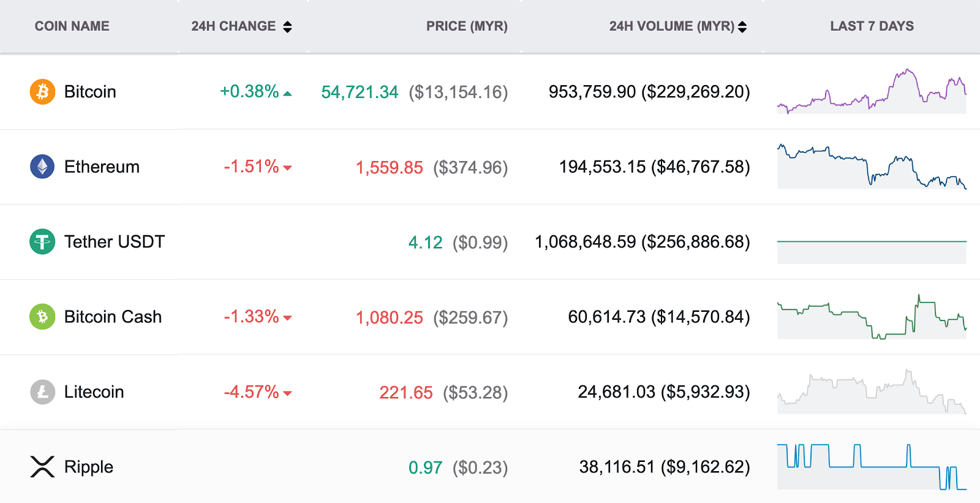This screenshot has height=503, width=980.
Task: Click the PRICE (MYR) column header
Action: point(467,26)
